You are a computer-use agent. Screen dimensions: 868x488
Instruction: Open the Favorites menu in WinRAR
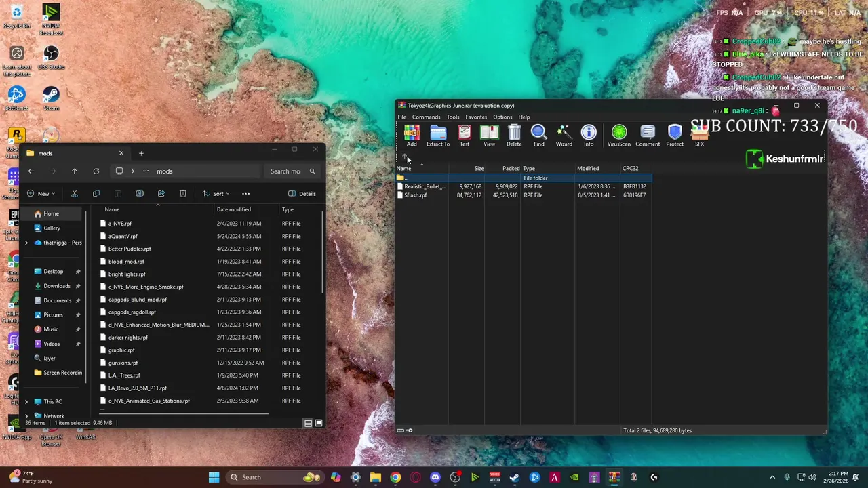point(476,117)
